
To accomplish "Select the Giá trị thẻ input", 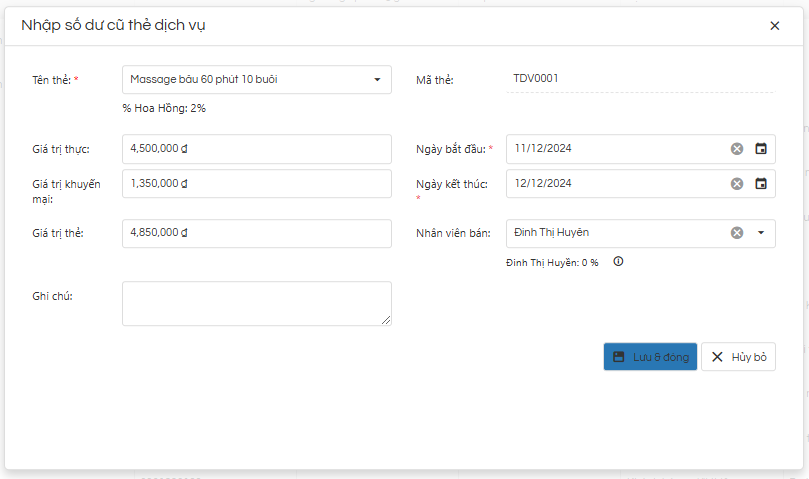I will click(256, 233).
